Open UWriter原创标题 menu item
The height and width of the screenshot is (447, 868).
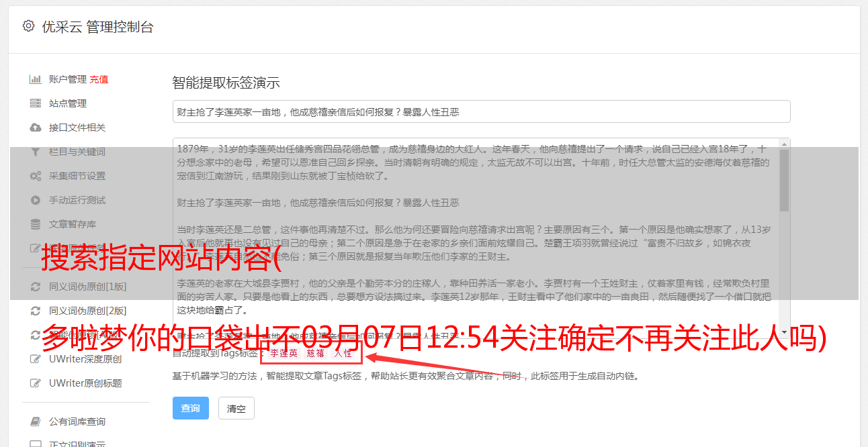coord(85,383)
